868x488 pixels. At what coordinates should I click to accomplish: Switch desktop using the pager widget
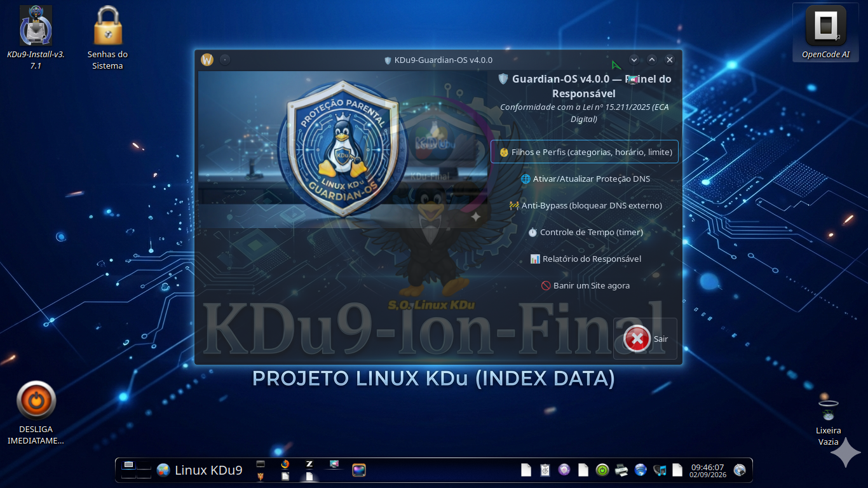pos(136,470)
